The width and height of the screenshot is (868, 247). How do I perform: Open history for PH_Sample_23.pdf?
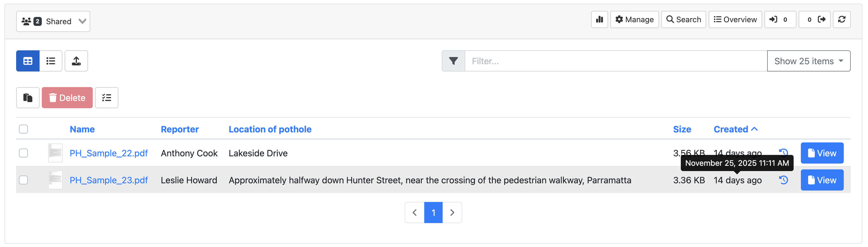click(x=783, y=180)
